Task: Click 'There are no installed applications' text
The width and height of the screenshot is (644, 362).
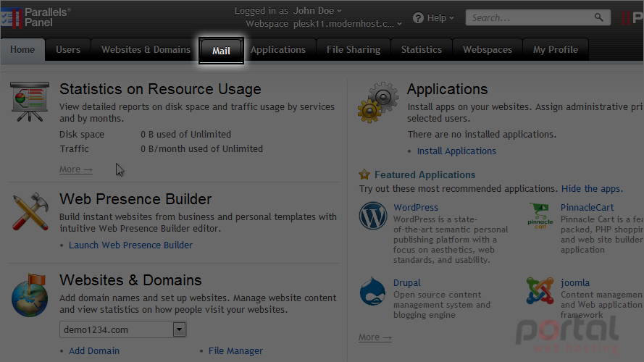Action: point(482,134)
